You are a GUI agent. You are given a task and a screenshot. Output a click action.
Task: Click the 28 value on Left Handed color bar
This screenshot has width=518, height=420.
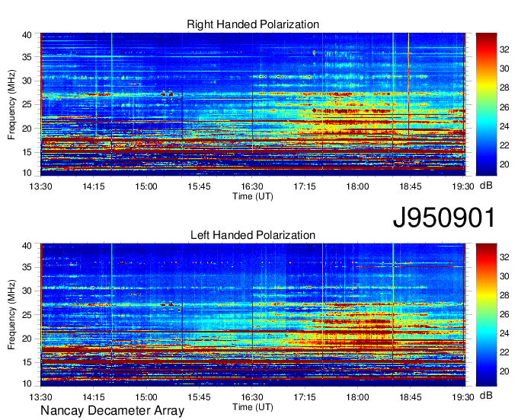tap(504, 295)
